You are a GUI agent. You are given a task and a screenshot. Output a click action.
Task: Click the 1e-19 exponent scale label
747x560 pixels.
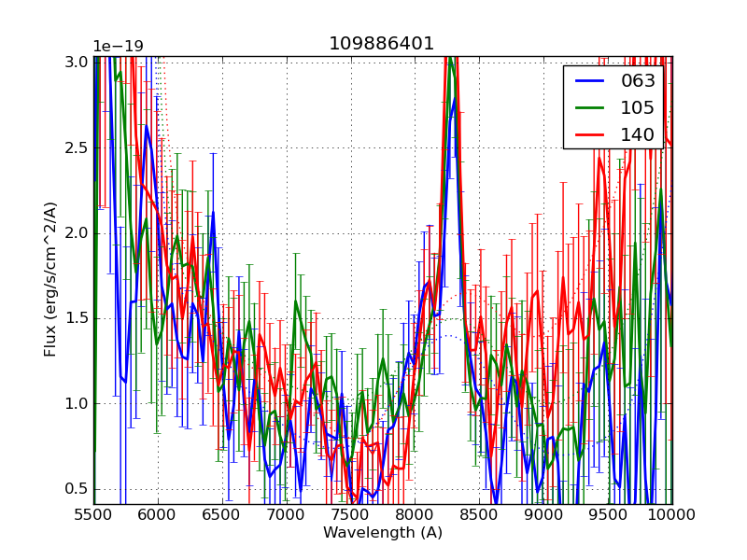pyautogui.click(x=117, y=47)
